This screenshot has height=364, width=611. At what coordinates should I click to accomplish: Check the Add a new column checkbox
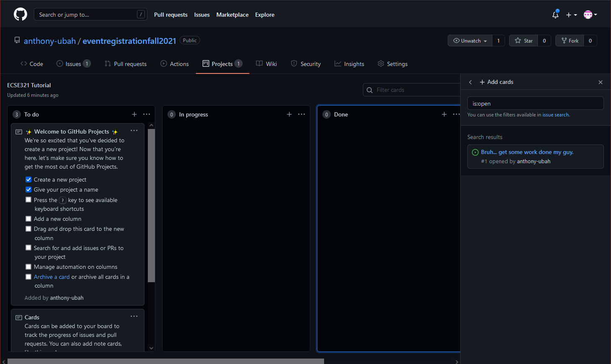tap(28, 219)
